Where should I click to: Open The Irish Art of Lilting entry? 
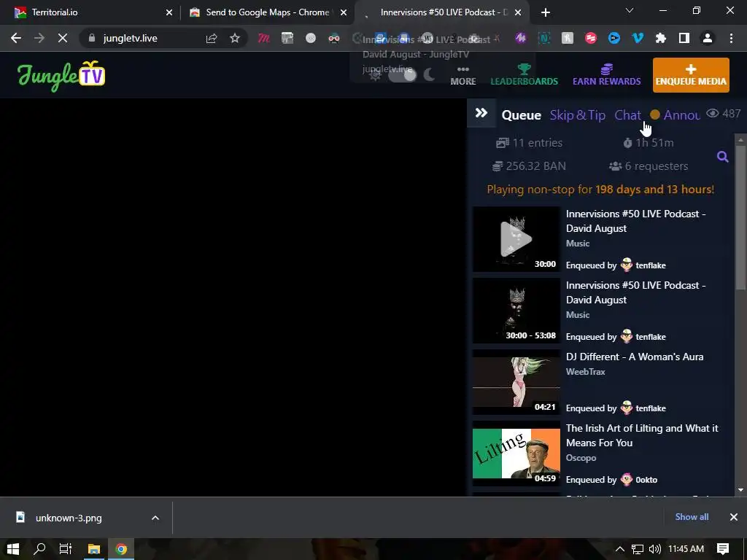(642, 435)
